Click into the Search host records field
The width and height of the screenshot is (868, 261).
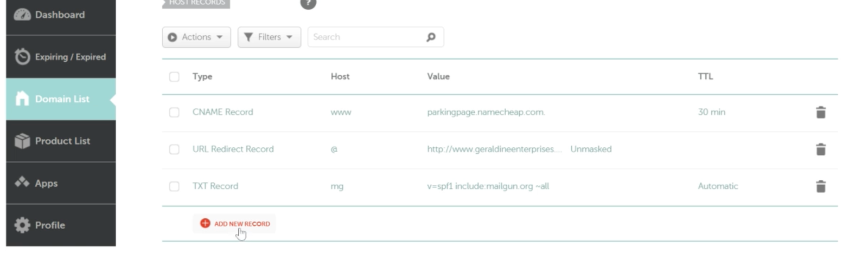tap(366, 37)
